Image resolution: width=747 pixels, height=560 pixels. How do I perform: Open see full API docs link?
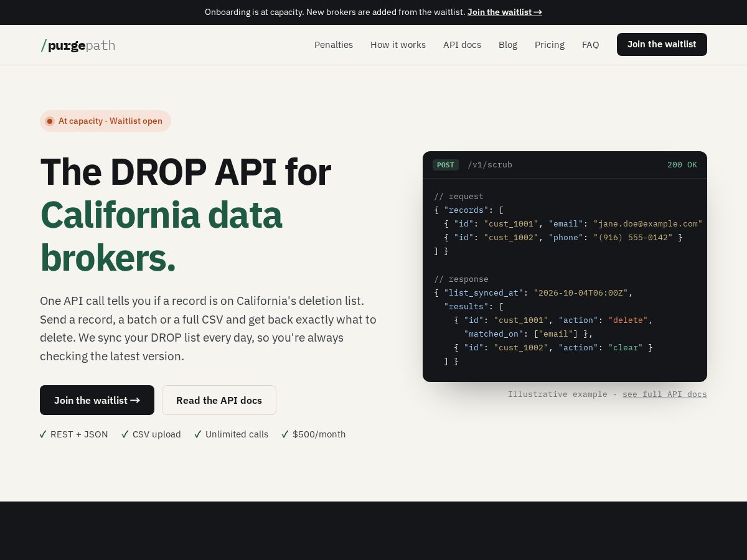click(665, 394)
